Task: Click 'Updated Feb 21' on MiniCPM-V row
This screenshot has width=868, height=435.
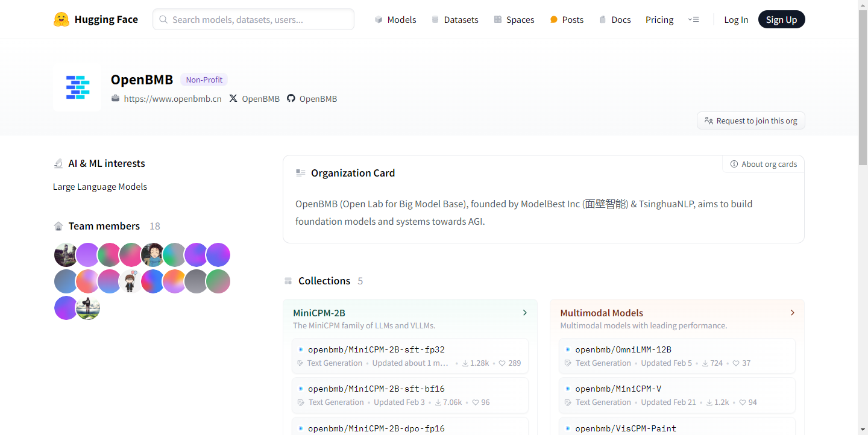Action: [668, 402]
